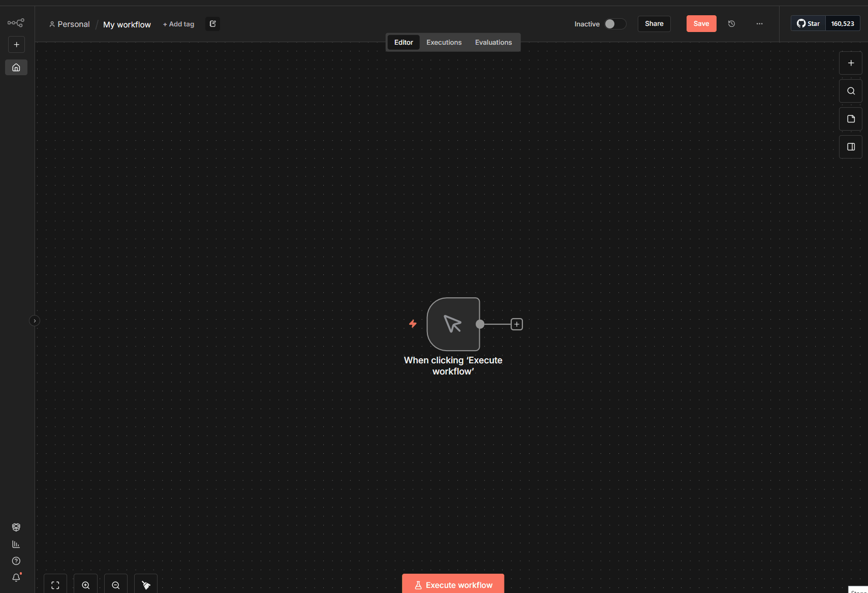Toggle the Inactive workflow switch

(x=615, y=24)
